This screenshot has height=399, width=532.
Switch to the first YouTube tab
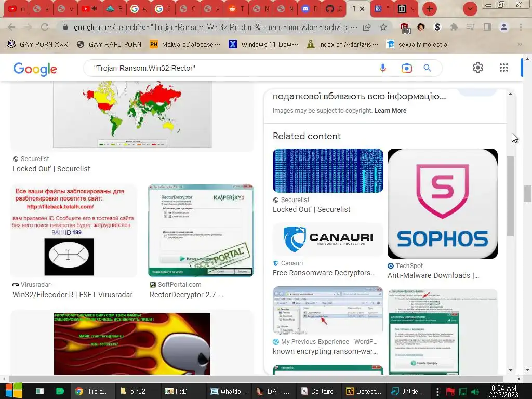coord(16,9)
